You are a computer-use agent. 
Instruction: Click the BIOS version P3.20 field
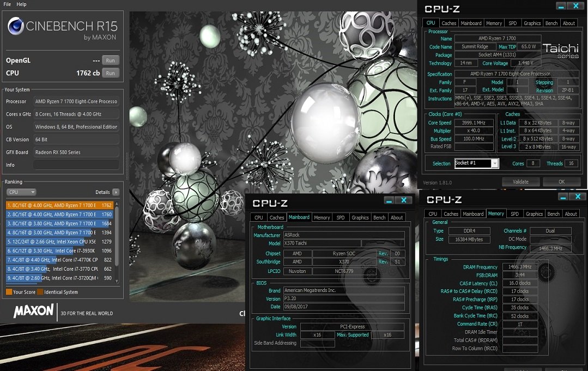(x=344, y=299)
